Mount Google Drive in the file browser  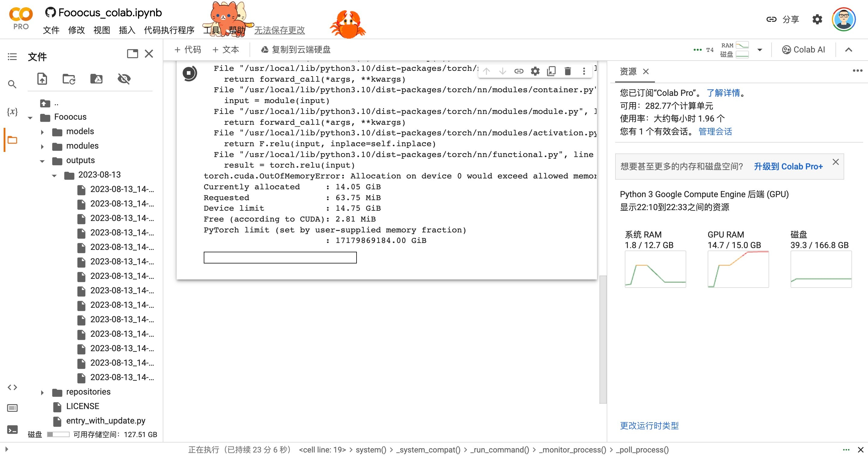coord(96,79)
